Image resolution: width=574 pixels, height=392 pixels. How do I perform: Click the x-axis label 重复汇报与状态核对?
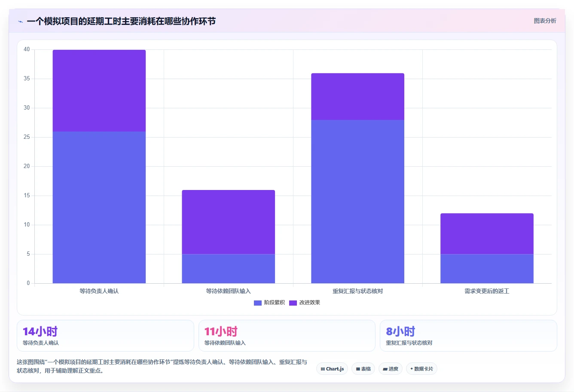(x=358, y=291)
